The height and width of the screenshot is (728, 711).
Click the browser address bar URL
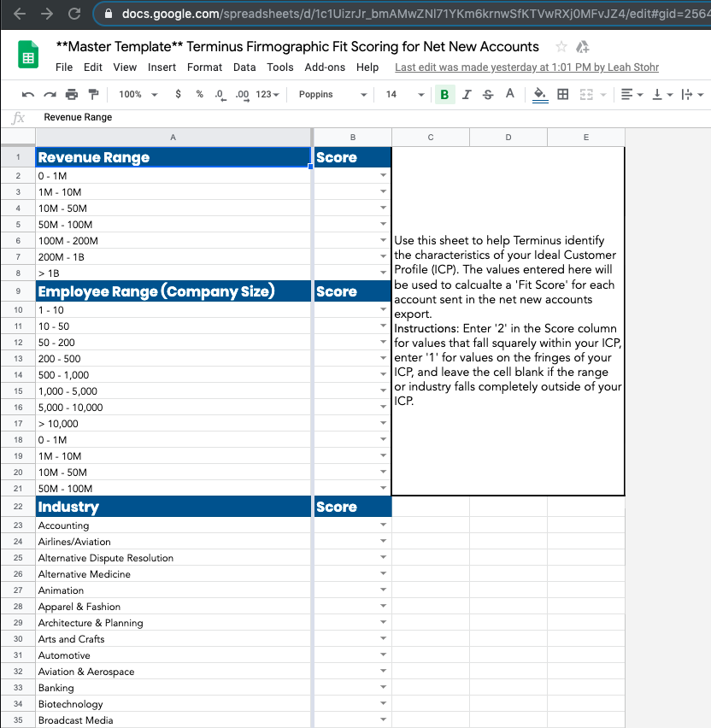coord(416,14)
